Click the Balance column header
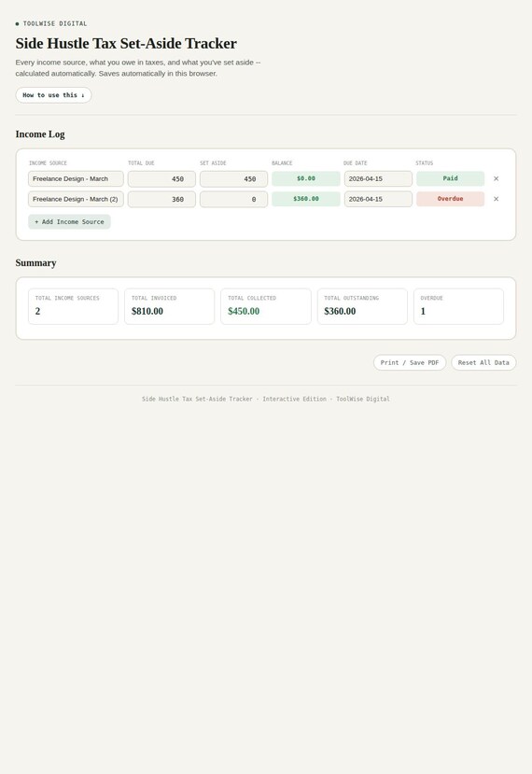This screenshot has width=532, height=774. coord(282,162)
